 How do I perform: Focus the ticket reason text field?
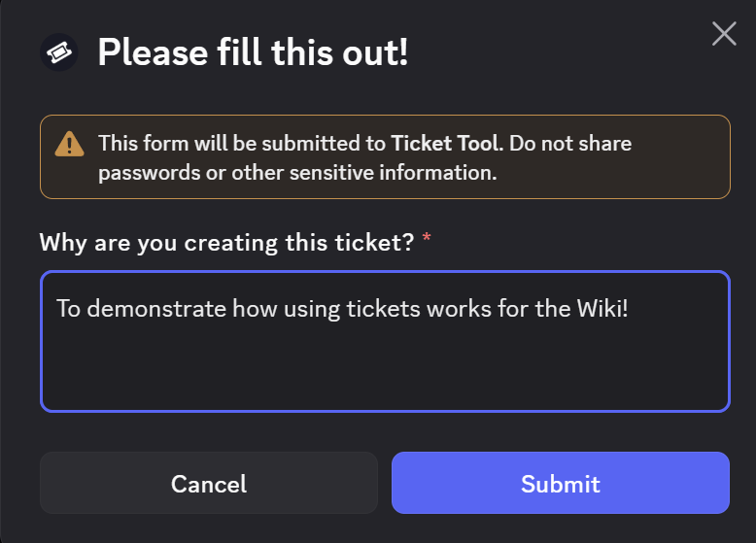(384, 341)
